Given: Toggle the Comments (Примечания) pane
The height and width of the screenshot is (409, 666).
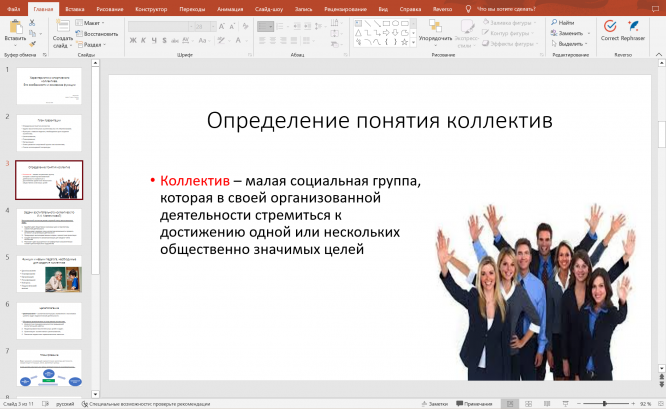Looking at the screenshot, I should [475, 404].
